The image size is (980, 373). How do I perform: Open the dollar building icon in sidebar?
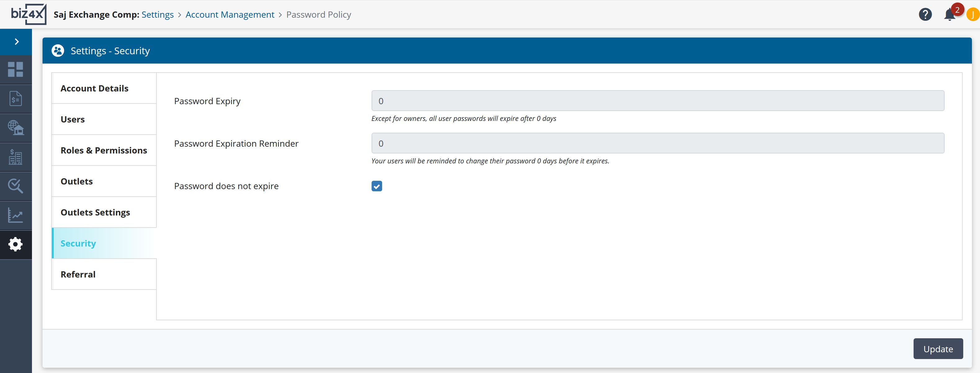(x=16, y=157)
